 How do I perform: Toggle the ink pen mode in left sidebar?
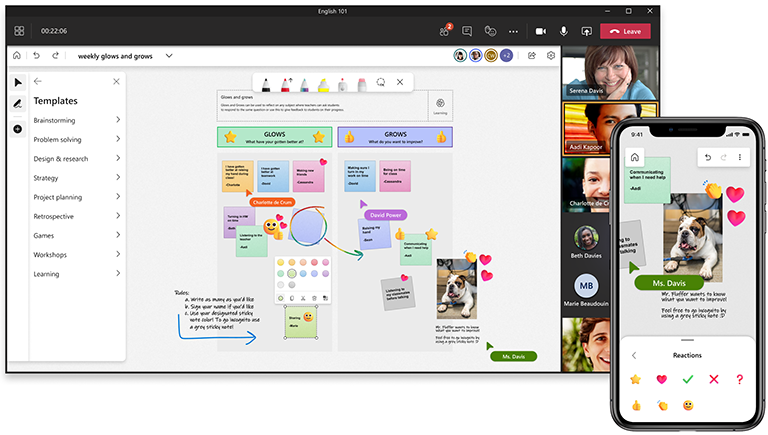pos(17,104)
